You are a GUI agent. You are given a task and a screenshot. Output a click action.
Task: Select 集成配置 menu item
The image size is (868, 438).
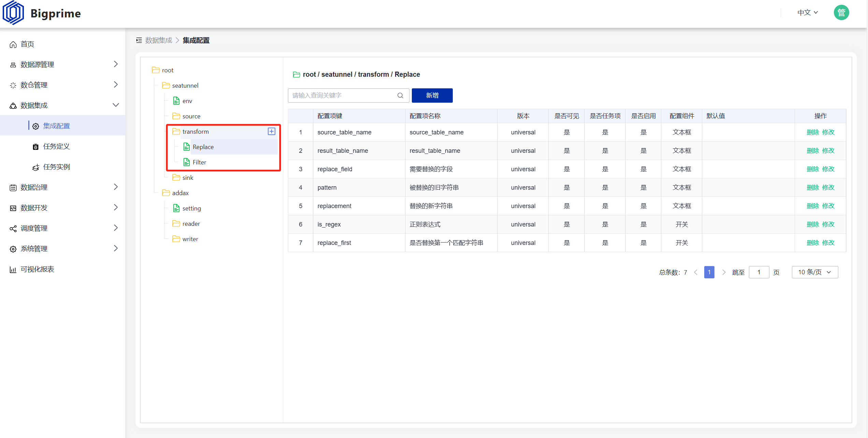62,126
